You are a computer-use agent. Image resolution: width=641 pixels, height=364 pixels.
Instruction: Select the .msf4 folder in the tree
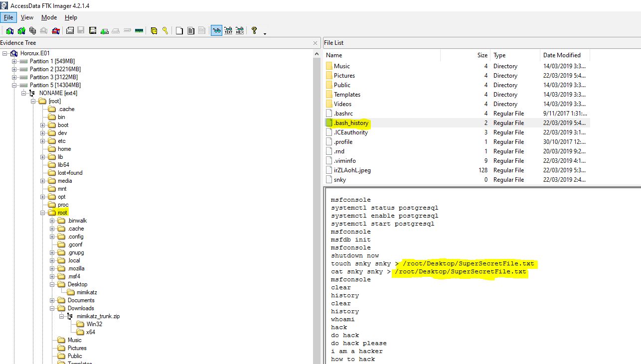74,276
